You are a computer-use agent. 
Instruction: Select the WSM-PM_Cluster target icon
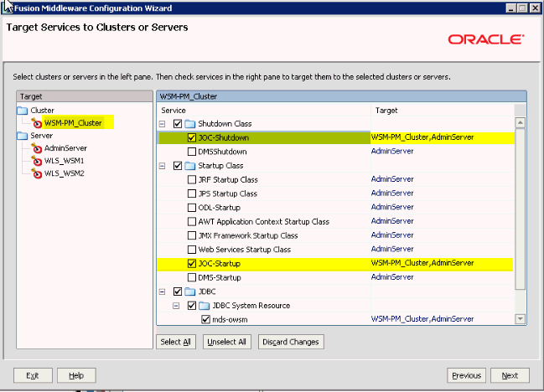coord(36,123)
